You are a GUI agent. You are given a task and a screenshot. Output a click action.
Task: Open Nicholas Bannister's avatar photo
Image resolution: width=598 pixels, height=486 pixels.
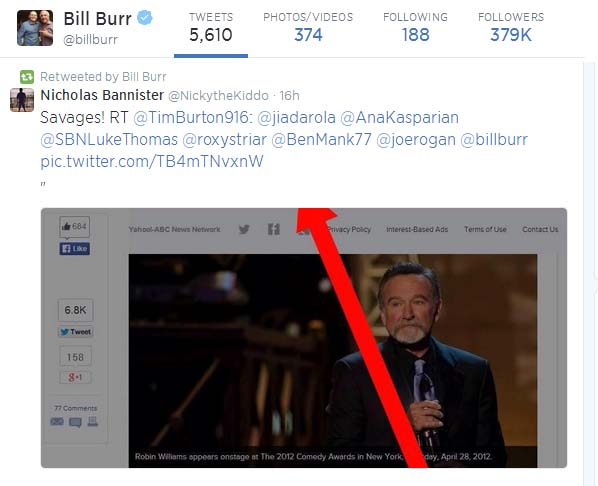point(22,100)
